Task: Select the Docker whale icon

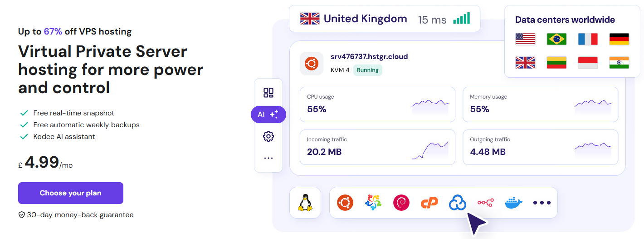Action: 513,203
